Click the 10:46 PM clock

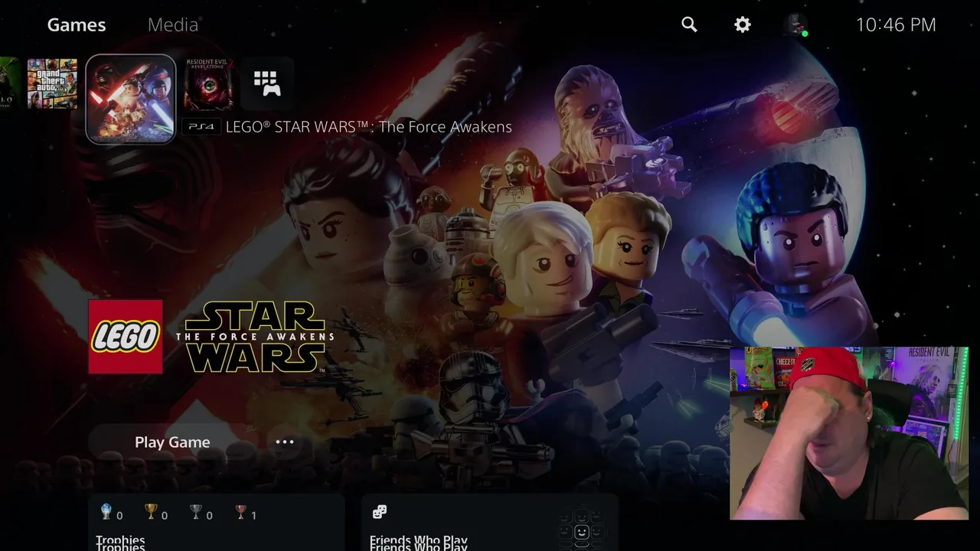coord(896,24)
